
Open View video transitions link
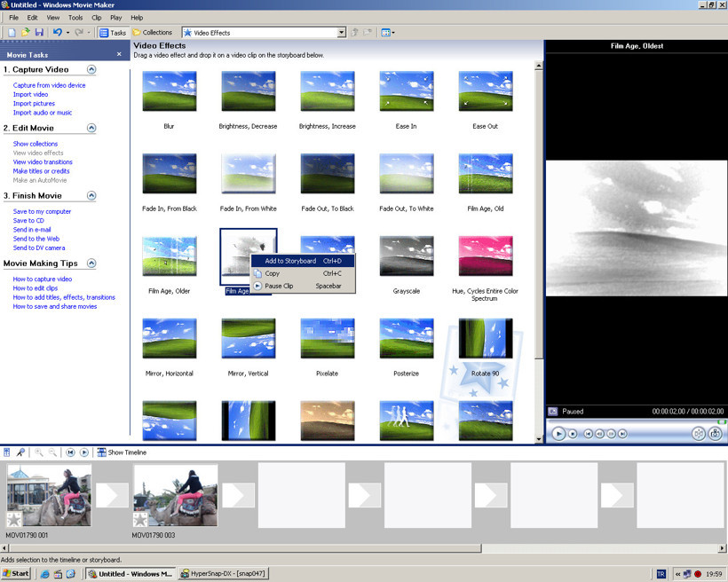(43, 162)
